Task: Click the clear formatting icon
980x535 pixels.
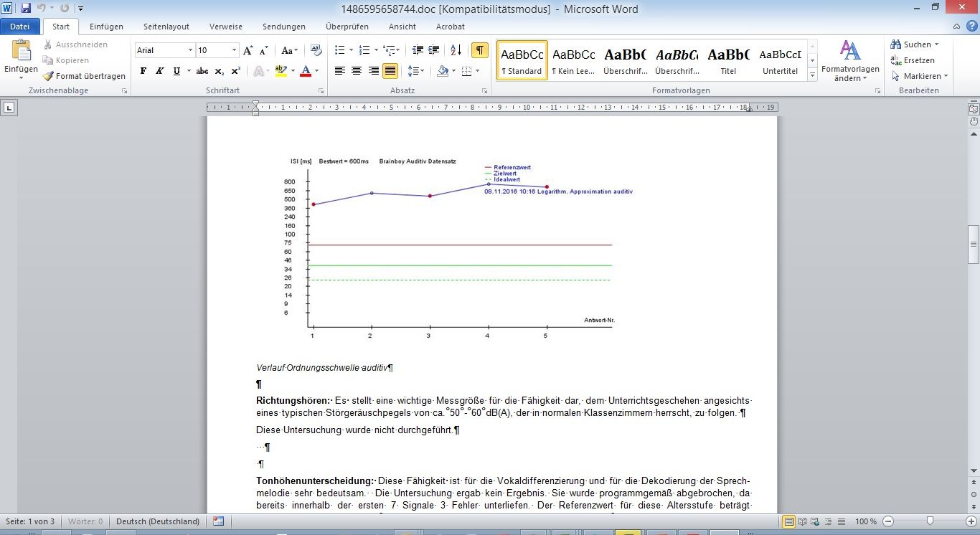Action: tap(316, 50)
